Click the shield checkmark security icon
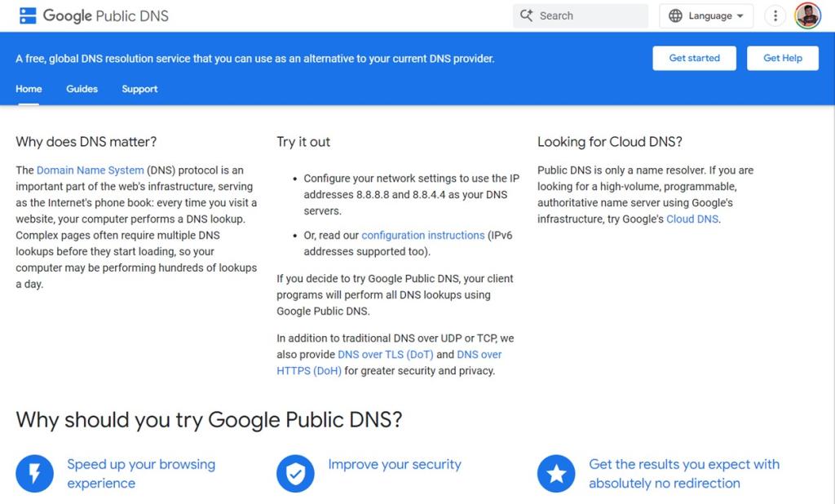The height and width of the screenshot is (504, 835). (295, 473)
